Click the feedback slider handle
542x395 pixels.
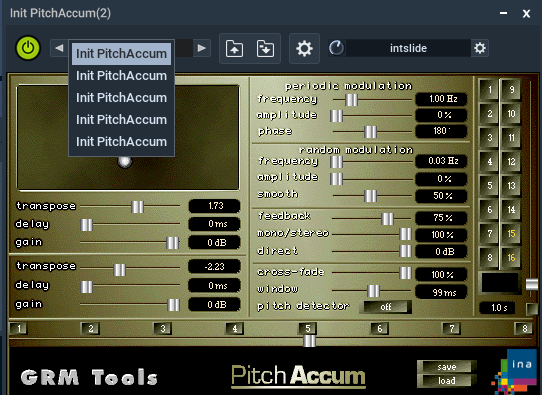pyautogui.click(x=387, y=219)
